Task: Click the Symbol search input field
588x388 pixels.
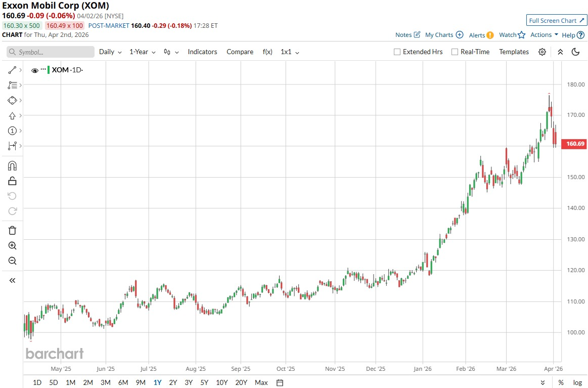Action: [x=51, y=52]
